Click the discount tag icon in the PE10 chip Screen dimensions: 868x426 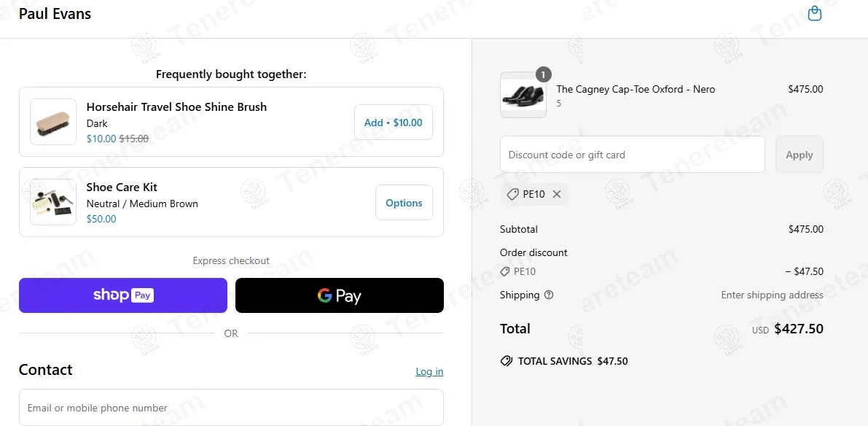[513, 194]
